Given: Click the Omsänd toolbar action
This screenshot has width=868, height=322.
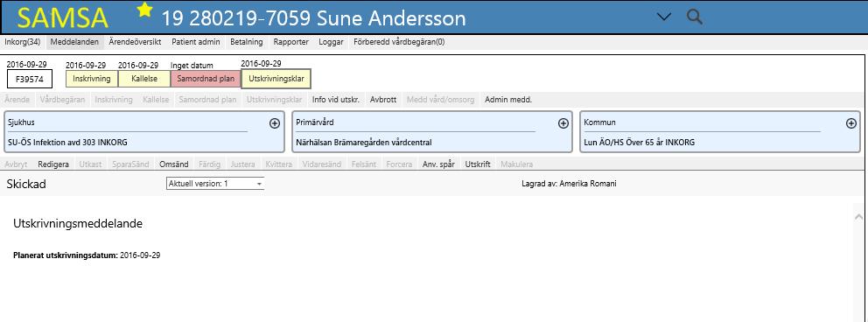Looking at the screenshot, I should pos(174,164).
